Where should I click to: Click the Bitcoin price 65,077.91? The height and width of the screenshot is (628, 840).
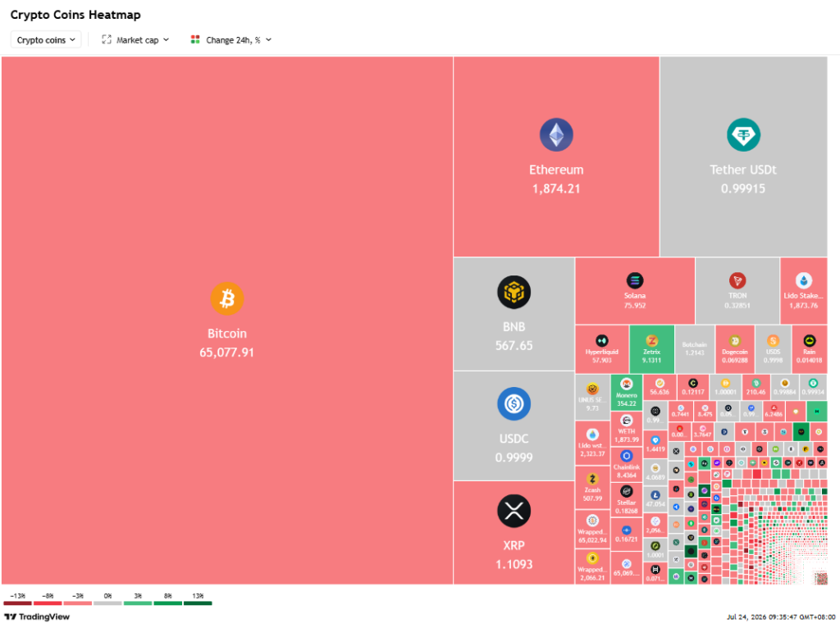[x=226, y=353]
